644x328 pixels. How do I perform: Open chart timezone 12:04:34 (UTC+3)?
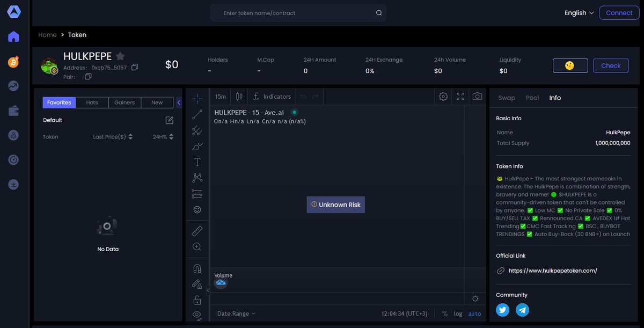pyautogui.click(x=404, y=314)
